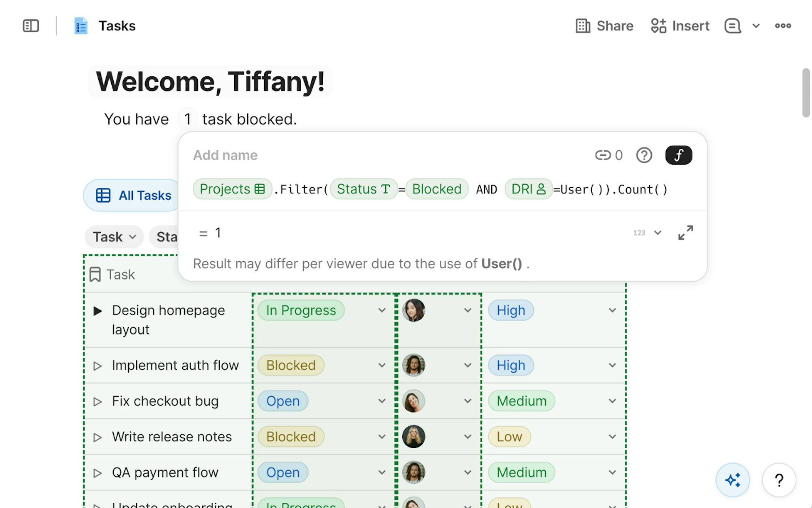812x508 pixels.
Task: Open the AI sparkle assistant button
Action: pos(732,480)
